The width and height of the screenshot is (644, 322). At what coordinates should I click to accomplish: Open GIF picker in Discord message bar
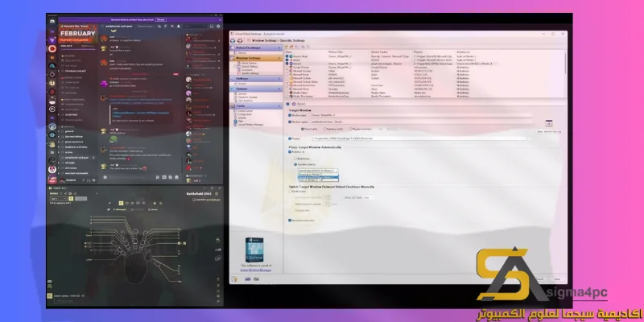[x=164, y=177]
